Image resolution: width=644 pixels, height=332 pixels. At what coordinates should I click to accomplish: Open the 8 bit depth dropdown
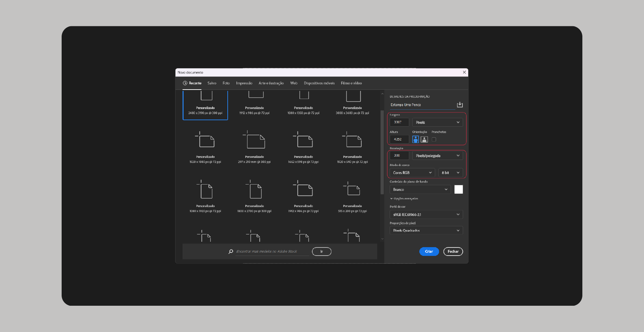point(451,173)
